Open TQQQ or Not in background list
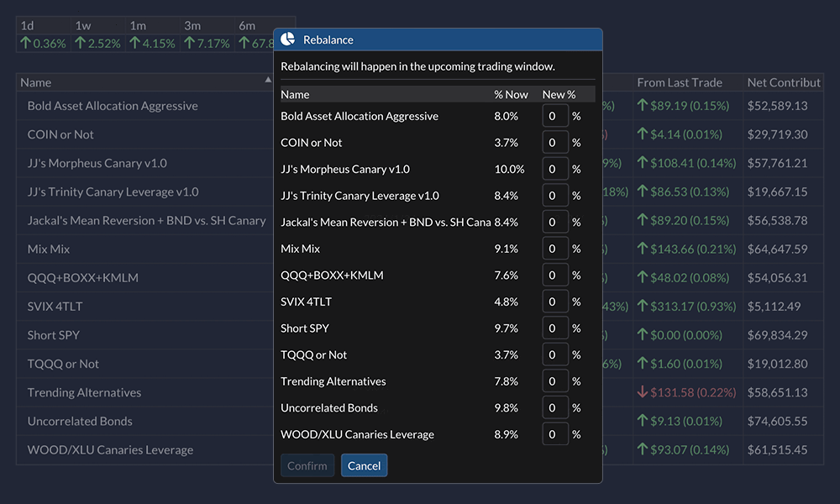The height and width of the screenshot is (504, 840). coord(63,364)
